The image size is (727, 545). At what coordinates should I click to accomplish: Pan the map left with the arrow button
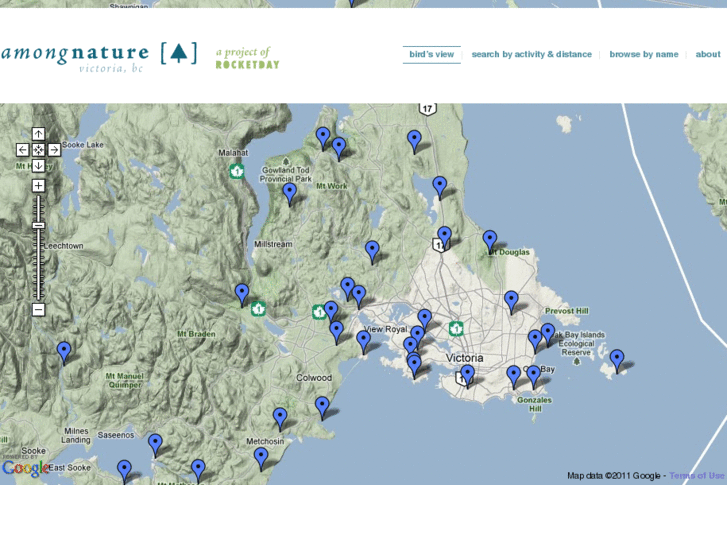pos(23,150)
